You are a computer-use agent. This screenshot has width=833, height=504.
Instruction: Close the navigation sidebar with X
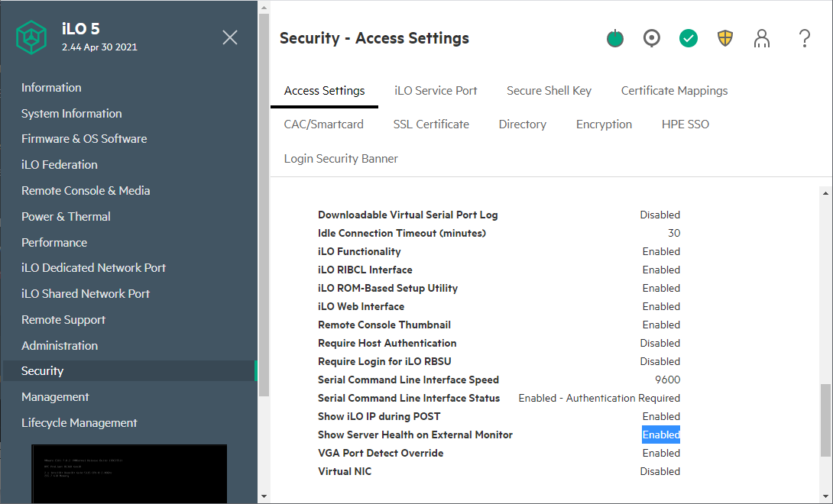click(x=229, y=37)
